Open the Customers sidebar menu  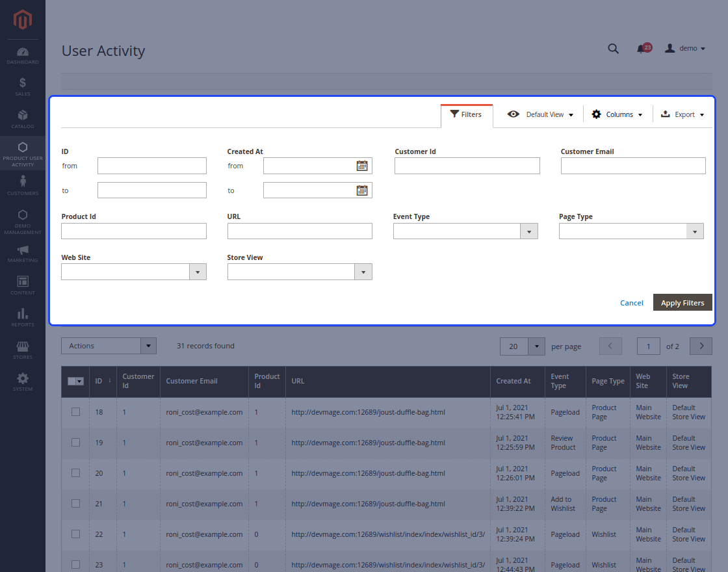[22, 185]
